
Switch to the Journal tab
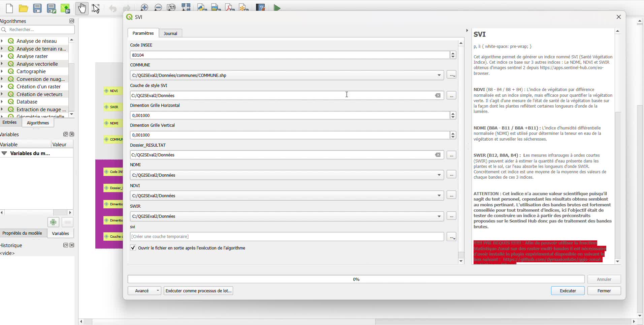170,33
